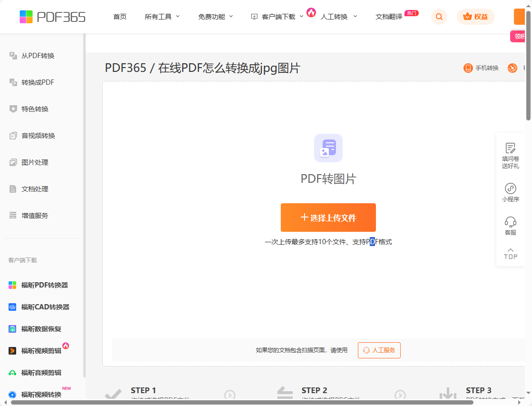Click the bottom horizontal scrollbar thumb
Image resolution: width=532 pixels, height=406 pixels.
pos(242,403)
